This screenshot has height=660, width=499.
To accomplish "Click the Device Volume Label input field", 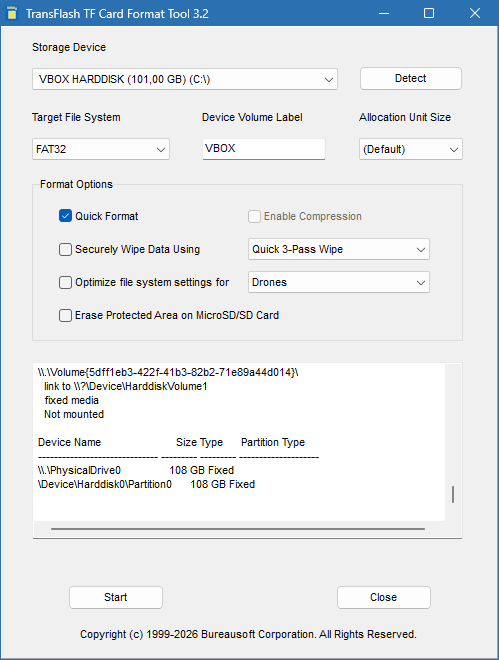I will (264, 149).
